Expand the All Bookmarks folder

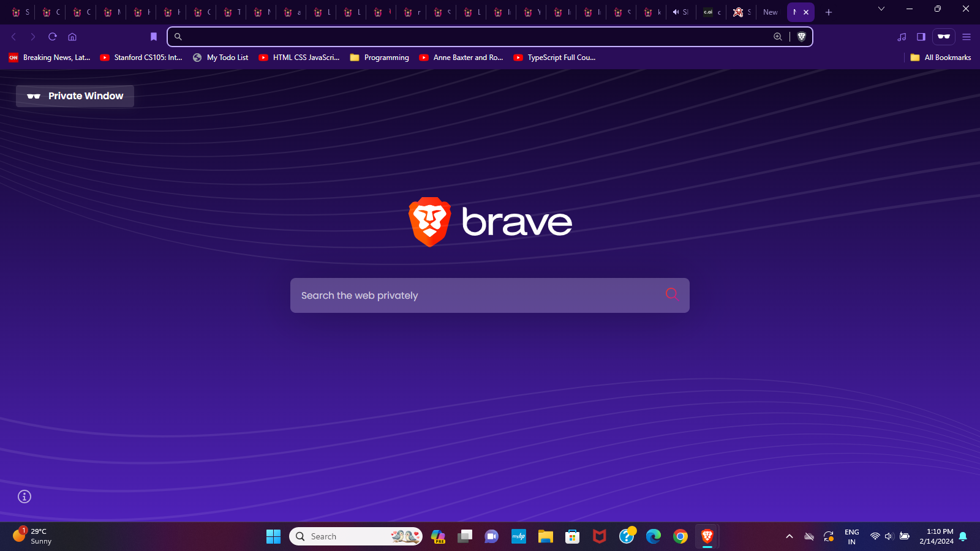tap(941, 58)
